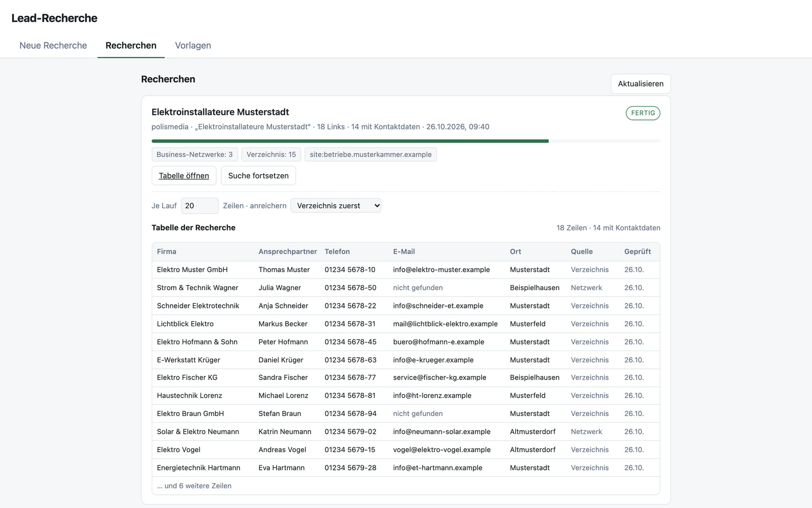Image resolution: width=812 pixels, height=508 pixels.
Task: Click the Aktualisieren button
Action: [640, 84]
